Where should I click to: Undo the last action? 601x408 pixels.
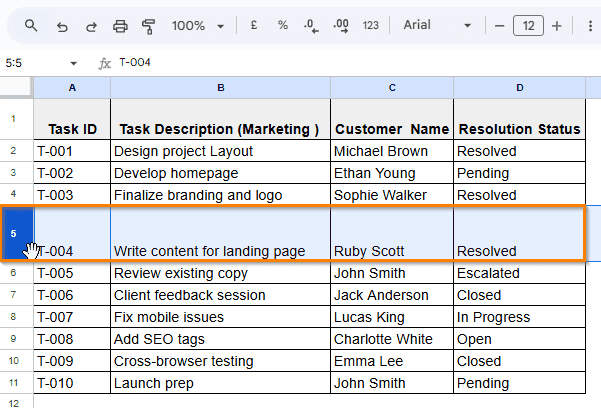tap(63, 25)
